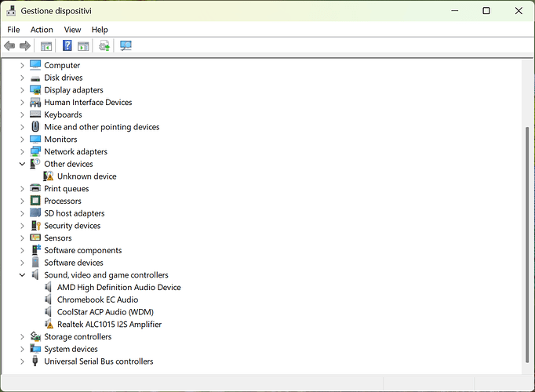Viewport: 535px width, 392px height.
Task: Click the Forward arrow toolbar icon
Action: 25,45
